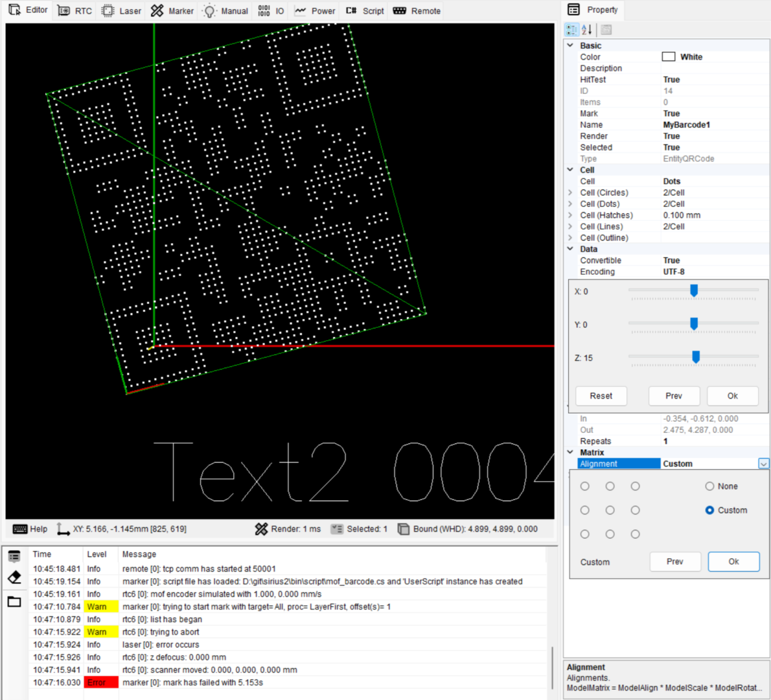
Task: Select top-left alignment radio button
Action: point(584,486)
